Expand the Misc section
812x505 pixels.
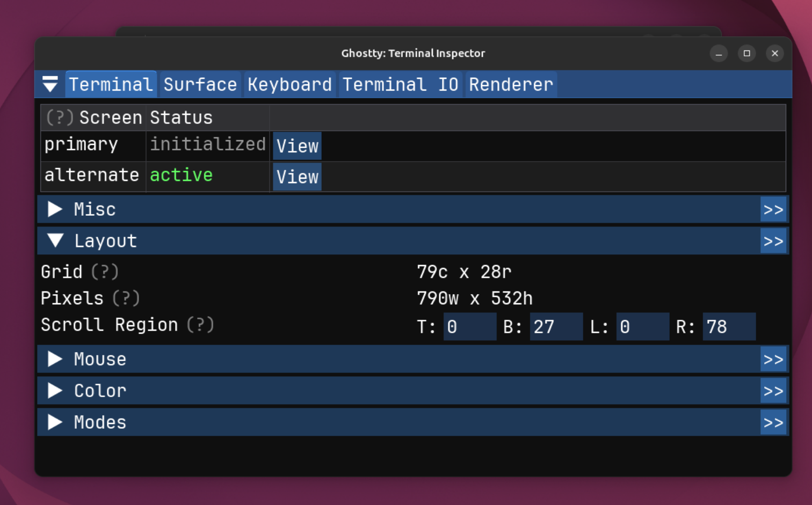pos(55,209)
